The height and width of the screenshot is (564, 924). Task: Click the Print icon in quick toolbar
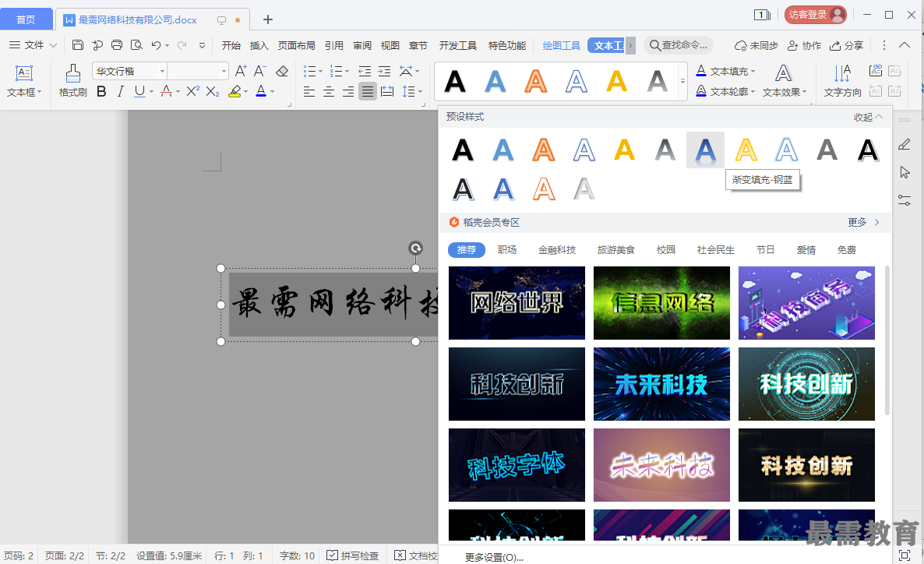click(x=117, y=45)
